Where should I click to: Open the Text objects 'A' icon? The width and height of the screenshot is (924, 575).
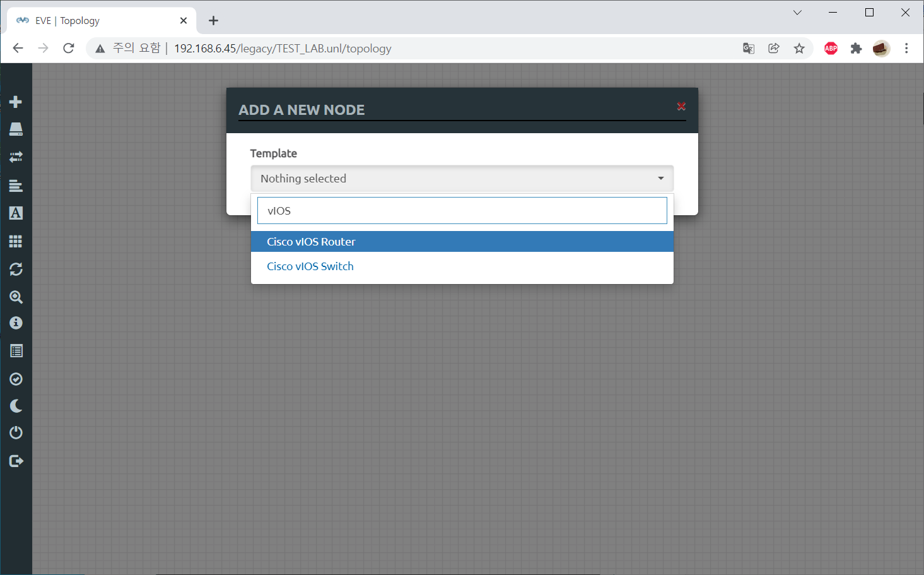point(16,213)
